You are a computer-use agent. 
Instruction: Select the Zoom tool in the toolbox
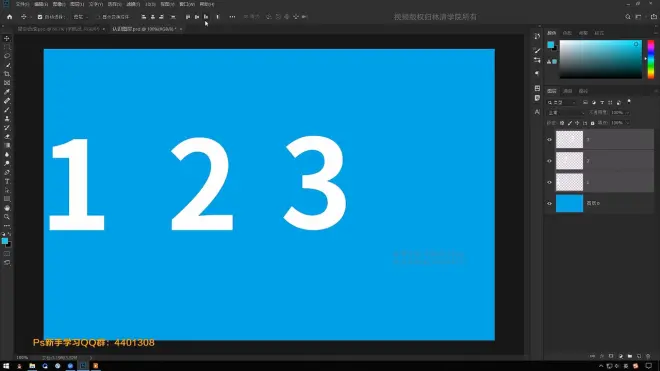click(7, 217)
